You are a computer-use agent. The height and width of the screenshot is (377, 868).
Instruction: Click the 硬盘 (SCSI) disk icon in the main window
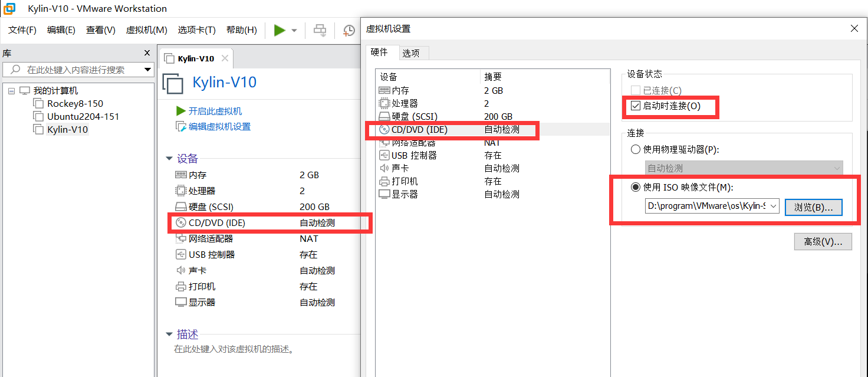(x=180, y=206)
